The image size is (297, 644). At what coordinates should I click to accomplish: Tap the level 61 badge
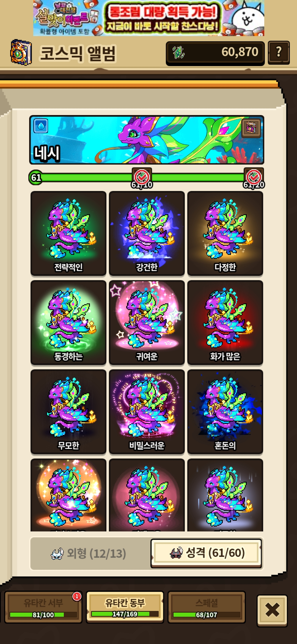coord(36,178)
